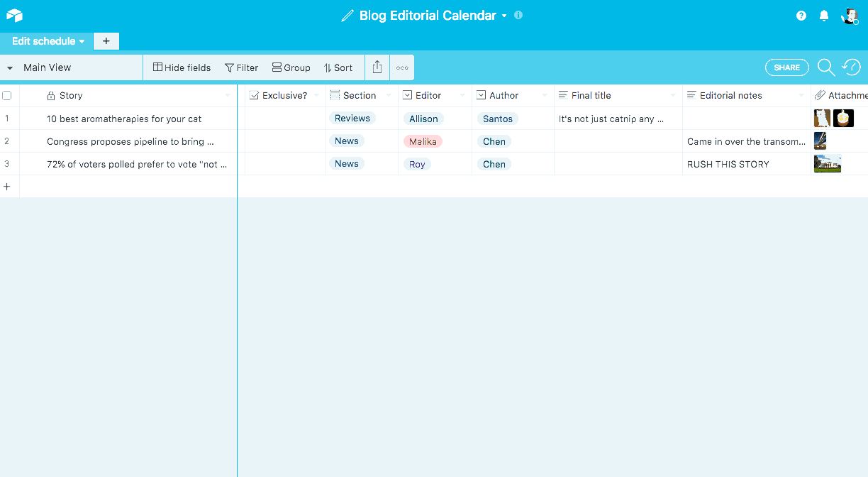Click the Airtable logo home icon
The height and width of the screenshot is (477, 868).
coord(14,16)
